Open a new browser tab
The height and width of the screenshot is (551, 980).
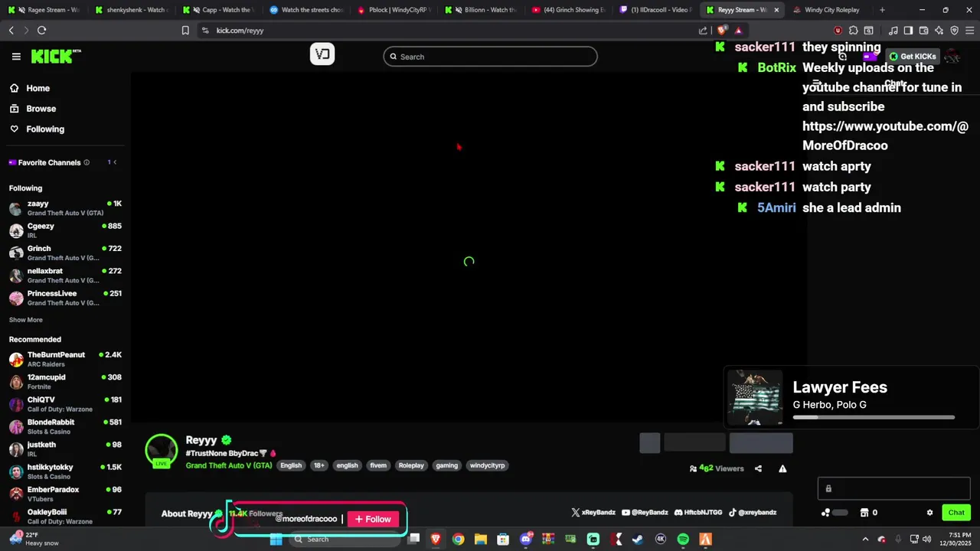tap(882, 10)
